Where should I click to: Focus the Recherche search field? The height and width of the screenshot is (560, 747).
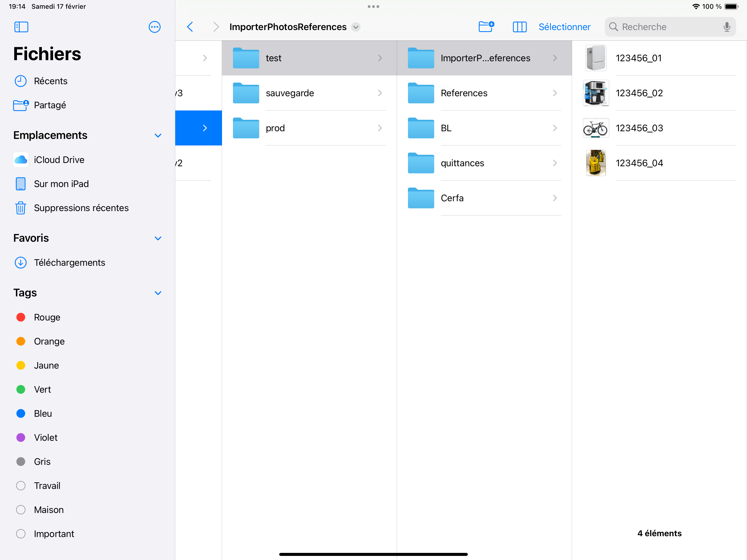click(x=670, y=27)
